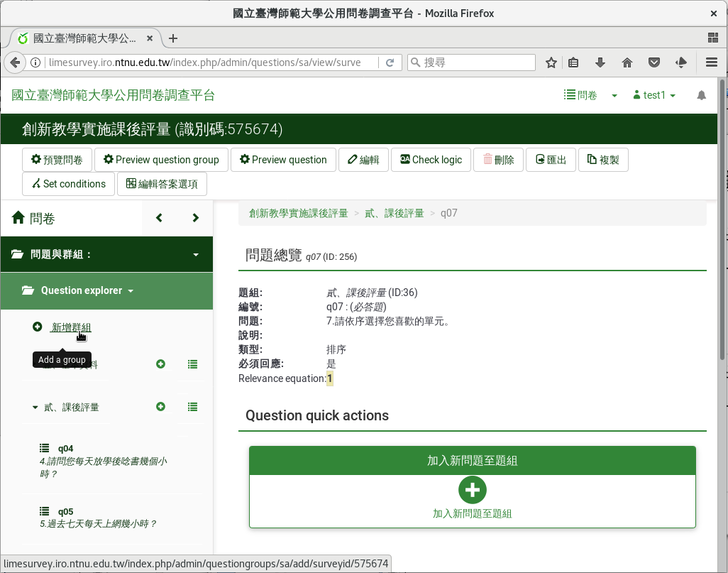Click the 刪除 delete button
The image size is (728, 573).
[498, 160]
